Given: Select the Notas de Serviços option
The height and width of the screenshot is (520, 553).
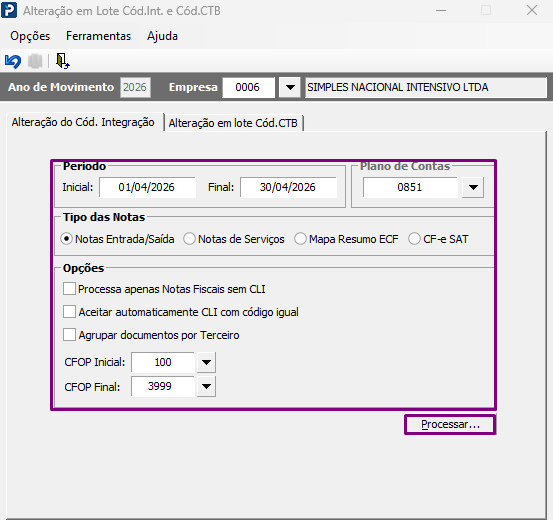Looking at the screenshot, I should click(x=189, y=239).
